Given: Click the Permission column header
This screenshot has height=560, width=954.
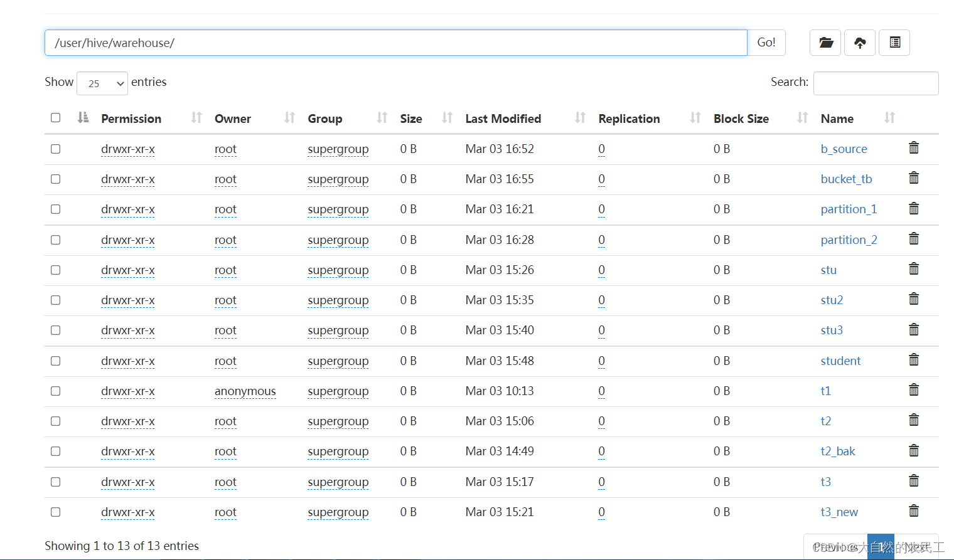Looking at the screenshot, I should (x=131, y=119).
